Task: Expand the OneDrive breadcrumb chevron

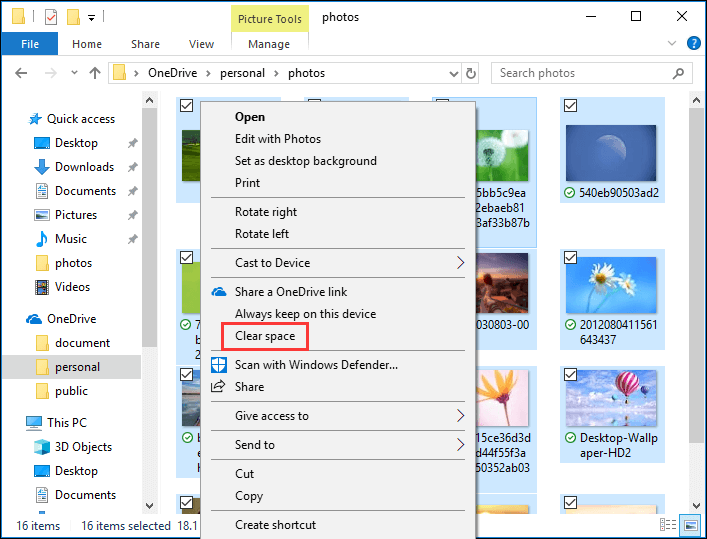Action: tap(208, 74)
